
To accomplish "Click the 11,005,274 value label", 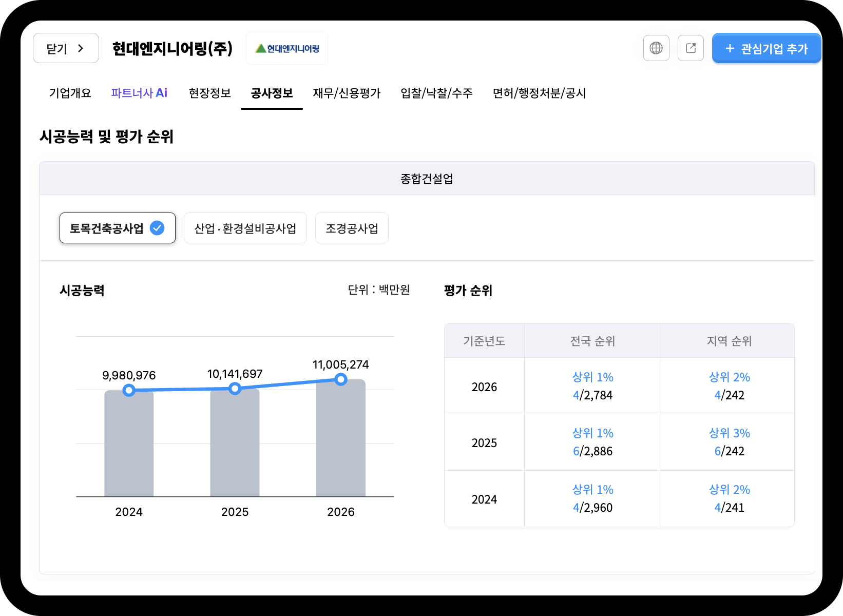I will tap(341, 364).
